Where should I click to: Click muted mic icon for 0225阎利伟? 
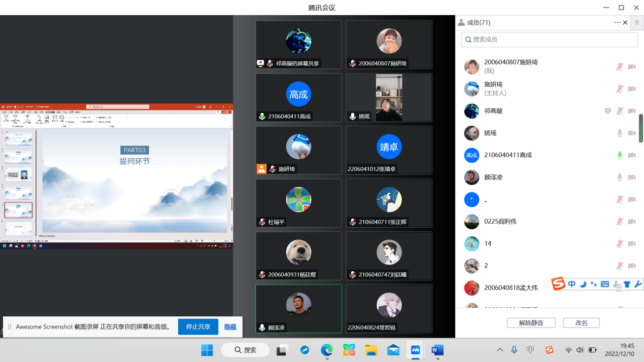(x=620, y=222)
